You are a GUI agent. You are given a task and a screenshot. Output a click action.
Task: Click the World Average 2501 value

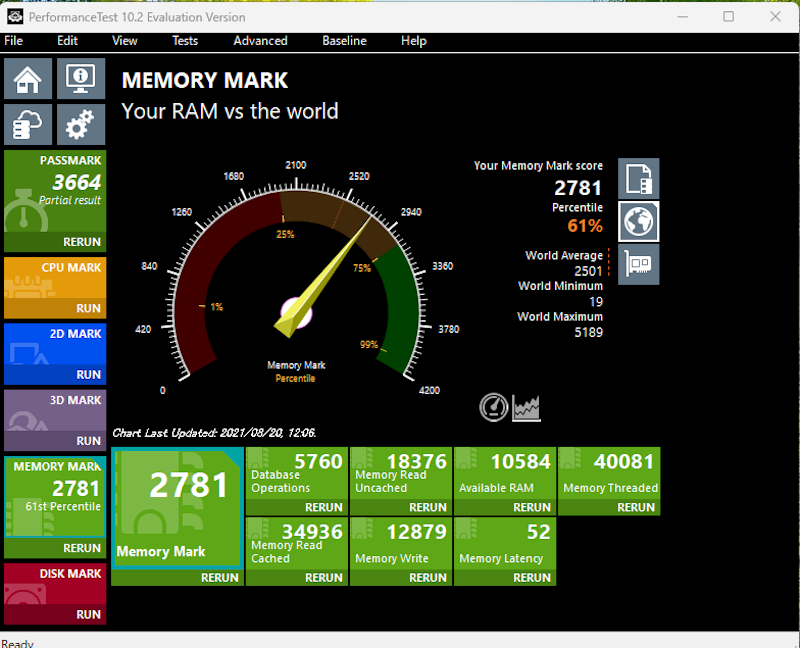588,271
